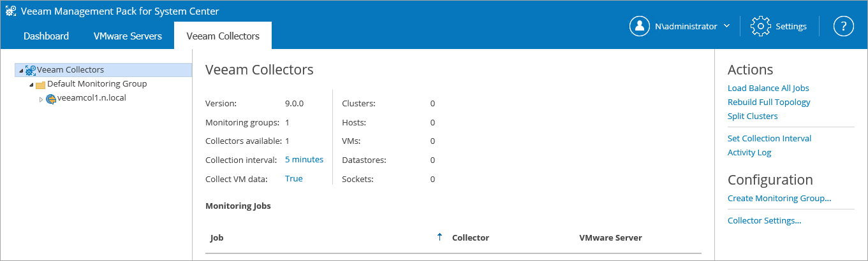The height and width of the screenshot is (261, 868).
Task: Click the Job column sort arrow
Action: (x=439, y=237)
